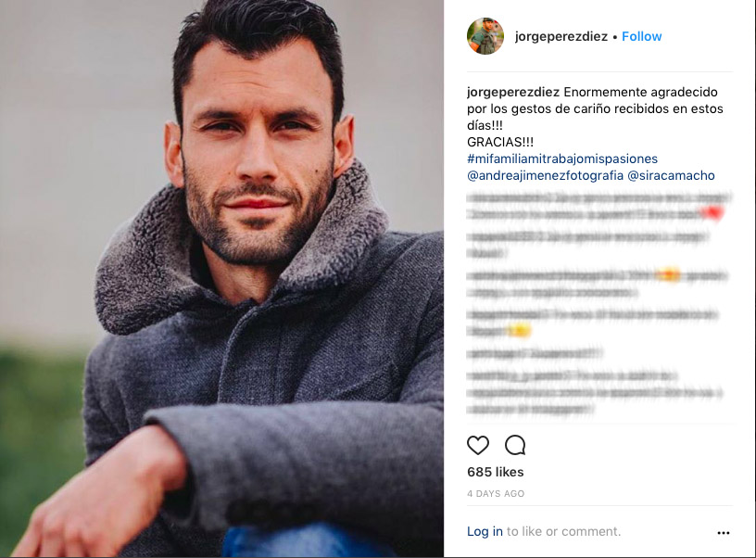Open the #mifamiliamitrabajomispasiones hashtag
Image resolution: width=756 pixels, height=558 pixels.
point(562,159)
